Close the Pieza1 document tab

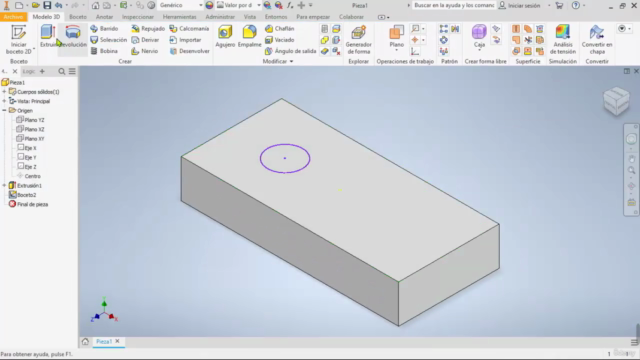coord(118,341)
